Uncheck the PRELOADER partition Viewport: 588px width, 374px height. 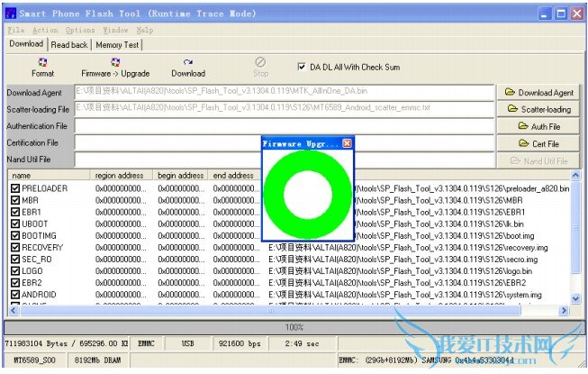click(x=14, y=188)
